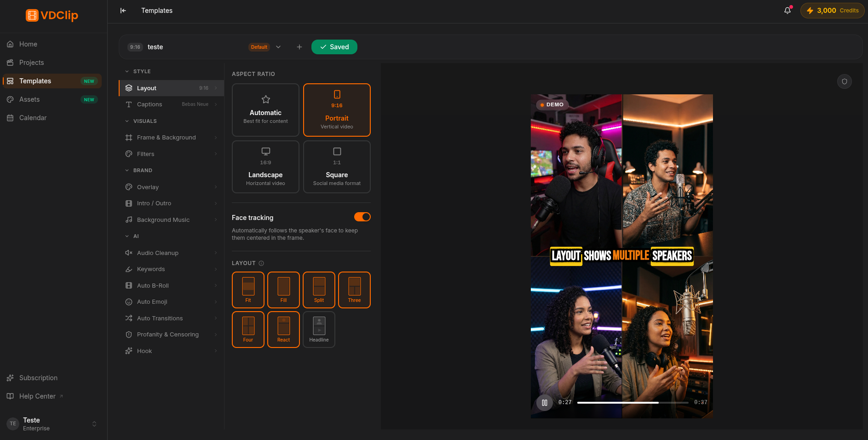The width and height of the screenshot is (868, 440).
Task: Open the Default template dropdown chevron
Action: click(278, 47)
